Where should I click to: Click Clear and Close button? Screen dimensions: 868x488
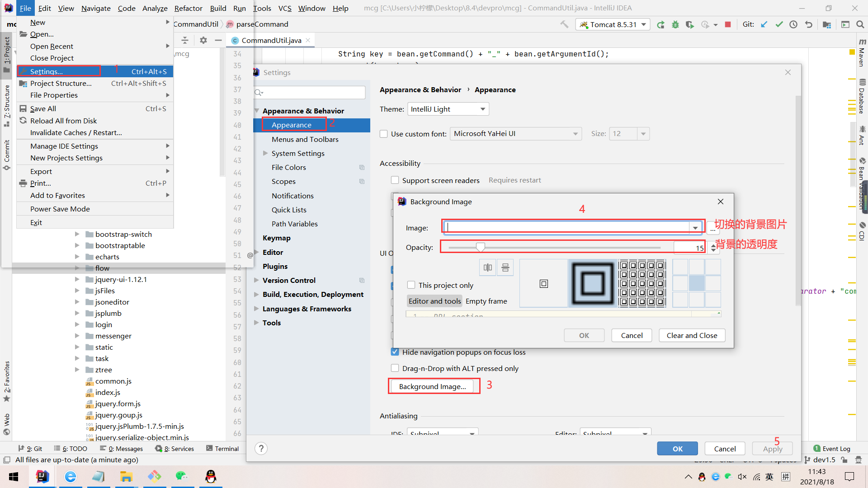[x=692, y=335]
